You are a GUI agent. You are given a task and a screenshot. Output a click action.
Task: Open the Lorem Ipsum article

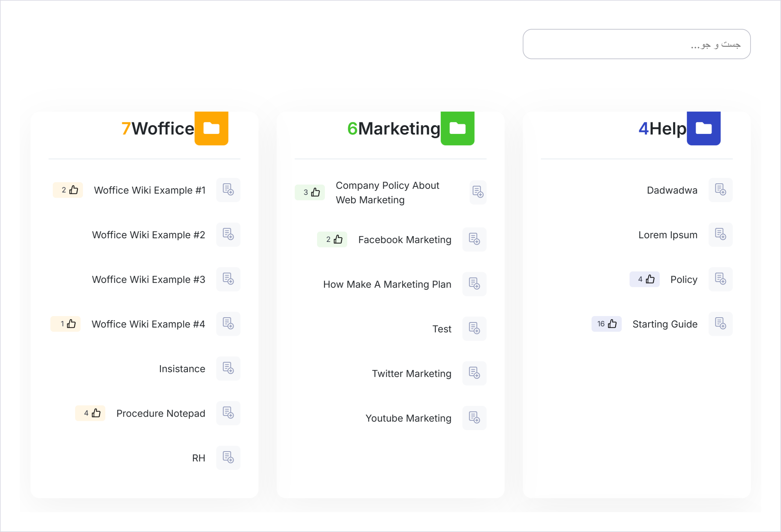click(x=668, y=235)
